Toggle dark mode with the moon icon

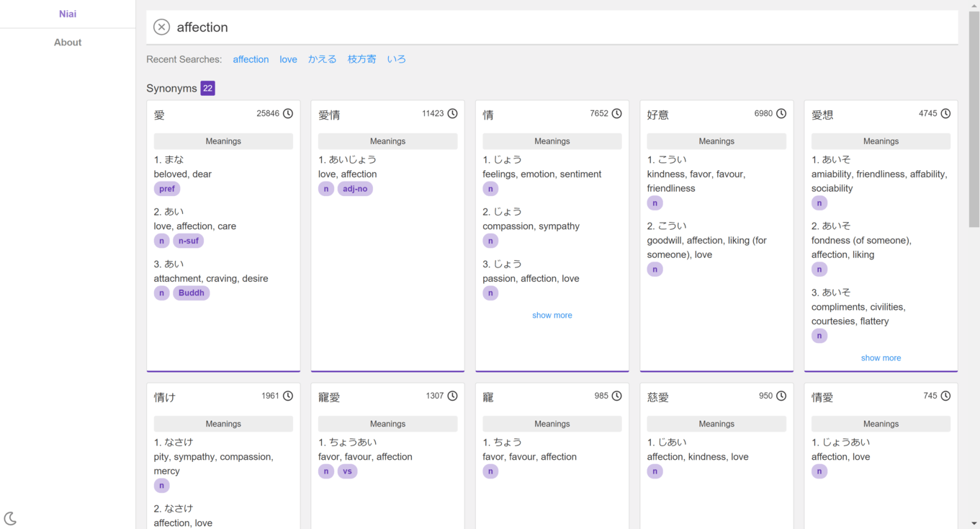11,518
